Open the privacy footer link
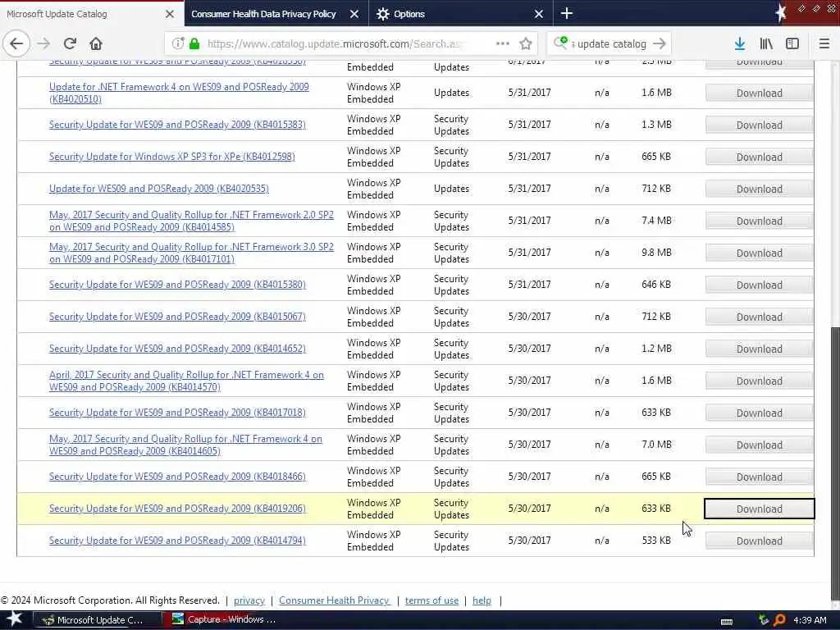 coord(249,600)
